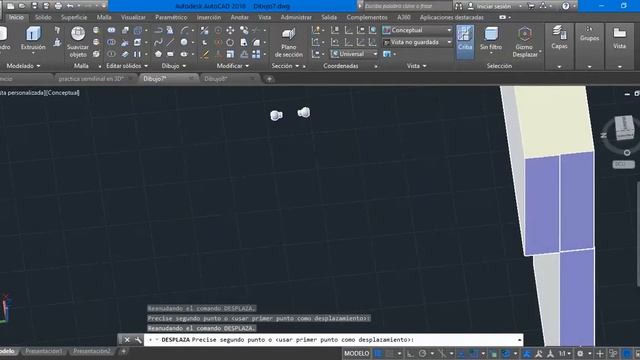Expand the Dibujo panel
The width and height of the screenshot is (640, 360).
coord(173,66)
